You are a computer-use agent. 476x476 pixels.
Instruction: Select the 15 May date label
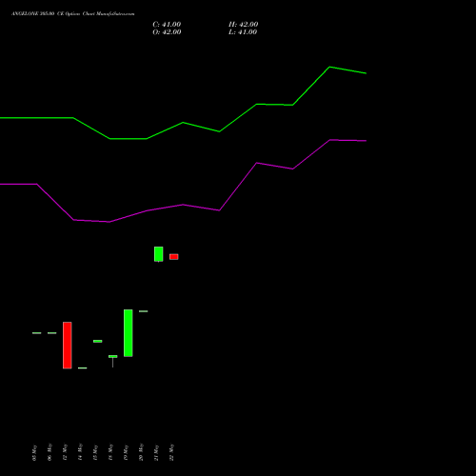pos(95,452)
